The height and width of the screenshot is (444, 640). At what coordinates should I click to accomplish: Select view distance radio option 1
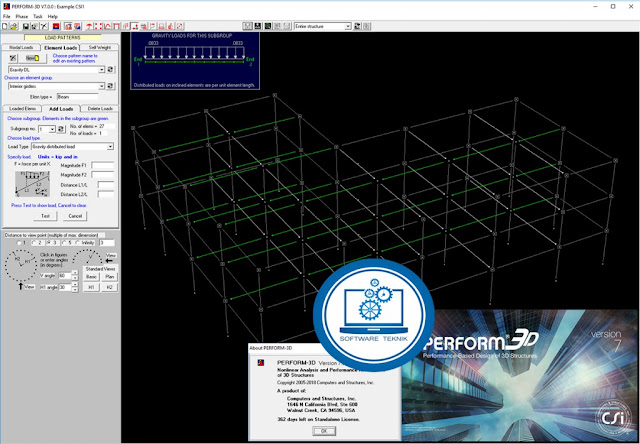(x=19, y=242)
